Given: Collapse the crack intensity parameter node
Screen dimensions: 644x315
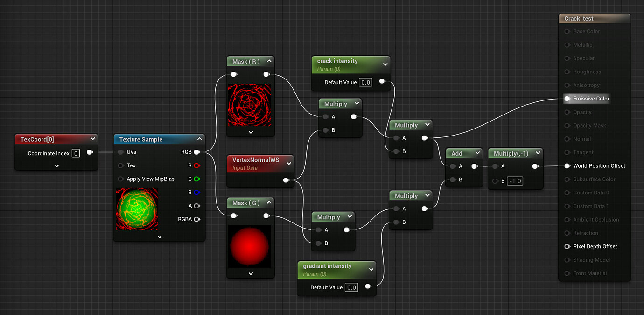Looking at the screenshot, I should (x=385, y=64).
